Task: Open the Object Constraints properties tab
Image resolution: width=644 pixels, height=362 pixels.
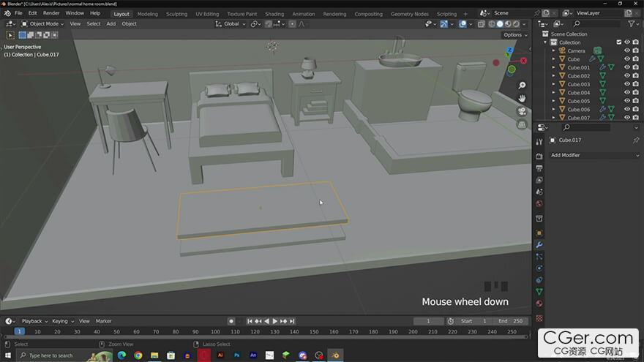Action: 539,280
